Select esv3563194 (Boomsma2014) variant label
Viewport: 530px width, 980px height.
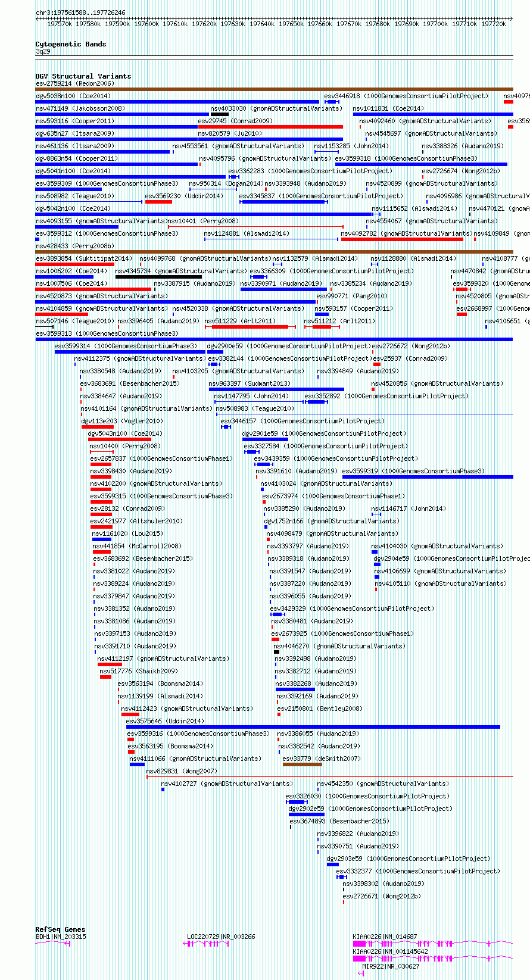pos(160,683)
